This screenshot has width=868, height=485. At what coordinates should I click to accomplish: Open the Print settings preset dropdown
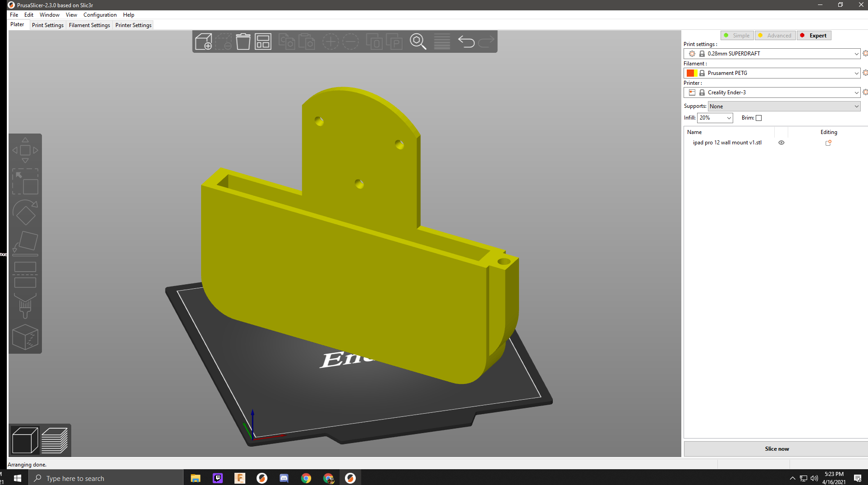click(772, 54)
